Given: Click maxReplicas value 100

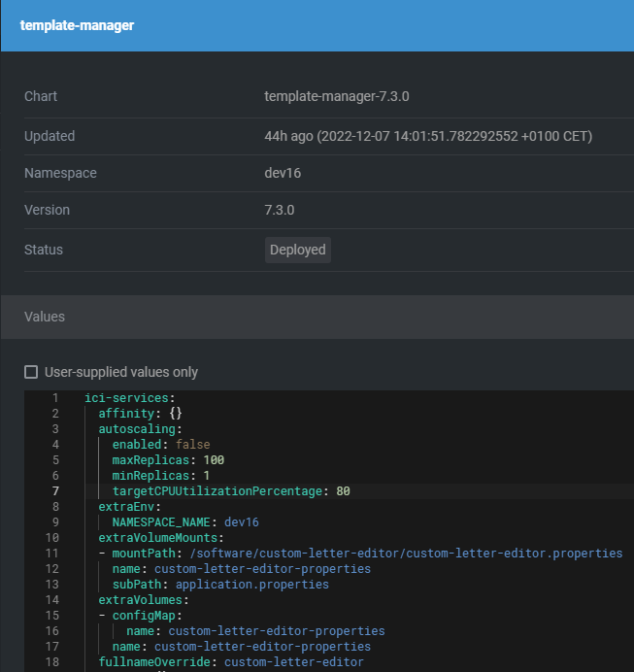Looking at the screenshot, I should 214,460.
